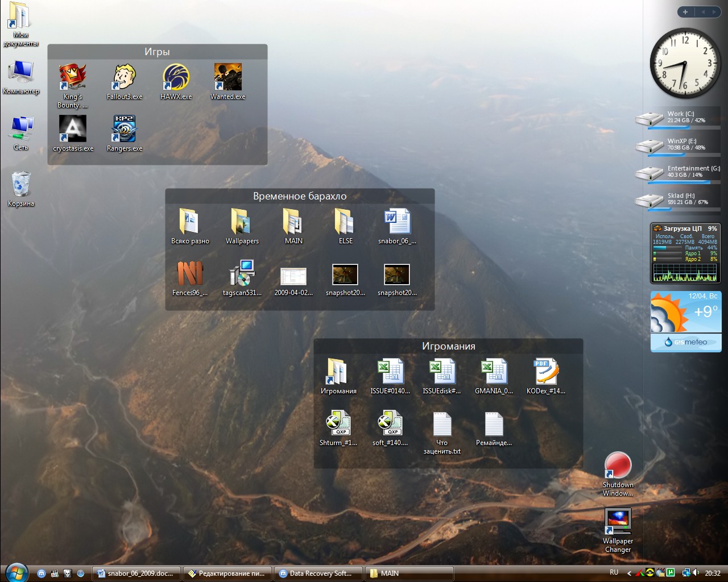Open the Сеть network icon
Image resolution: width=728 pixels, height=582 pixels.
click(x=21, y=134)
